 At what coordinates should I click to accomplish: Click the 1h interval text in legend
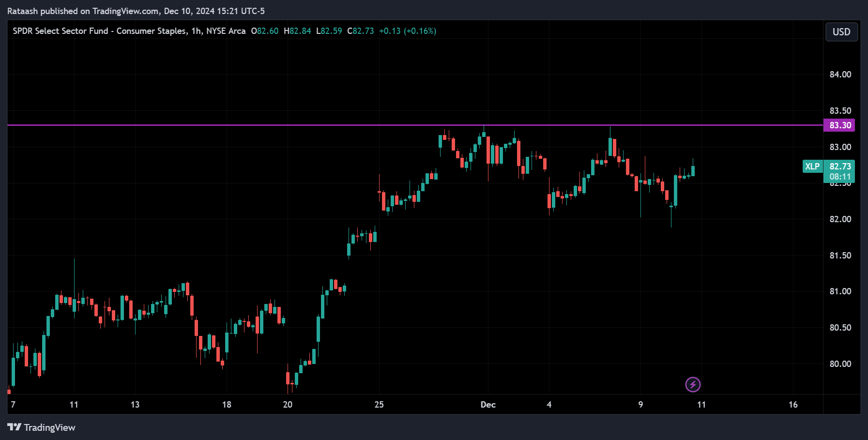coord(196,31)
